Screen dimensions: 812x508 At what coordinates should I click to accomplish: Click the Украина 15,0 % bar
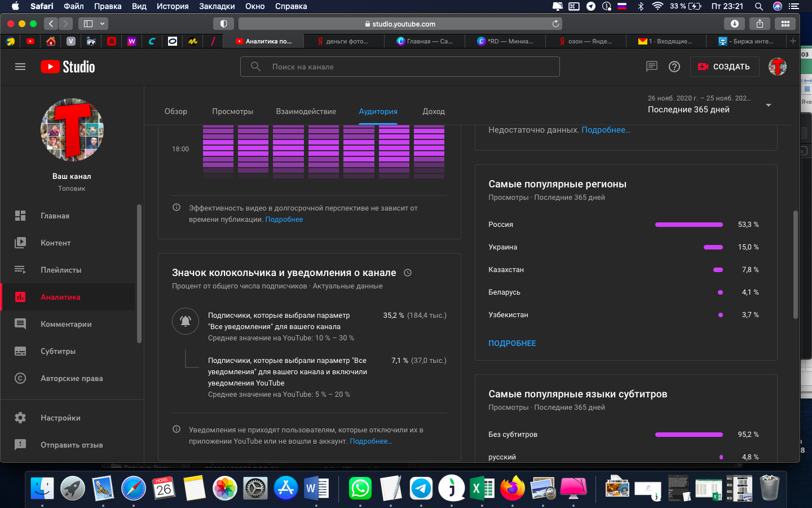pyautogui.click(x=713, y=247)
